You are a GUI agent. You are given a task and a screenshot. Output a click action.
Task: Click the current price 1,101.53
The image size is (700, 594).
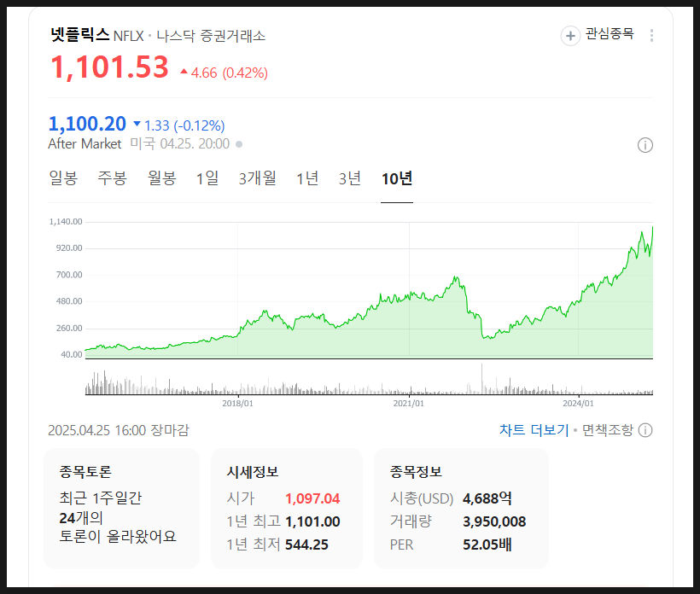110,67
